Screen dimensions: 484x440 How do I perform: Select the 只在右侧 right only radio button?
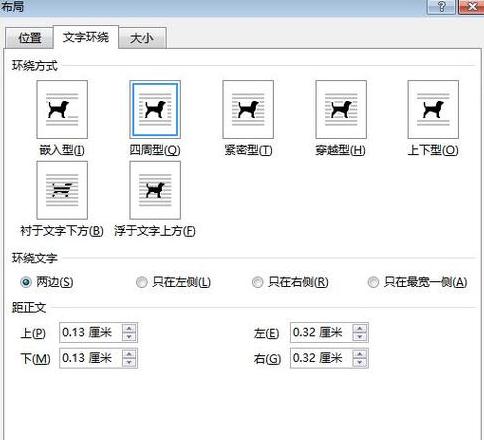click(x=257, y=282)
